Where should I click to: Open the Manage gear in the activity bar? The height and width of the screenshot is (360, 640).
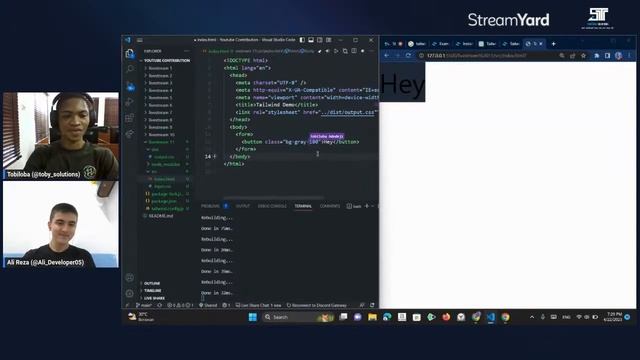130,293
